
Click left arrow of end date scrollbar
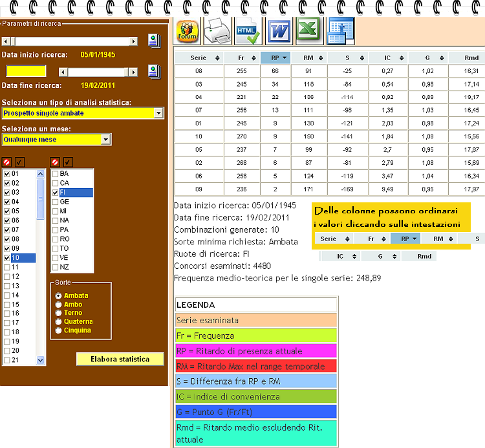(x=63, y=72)
